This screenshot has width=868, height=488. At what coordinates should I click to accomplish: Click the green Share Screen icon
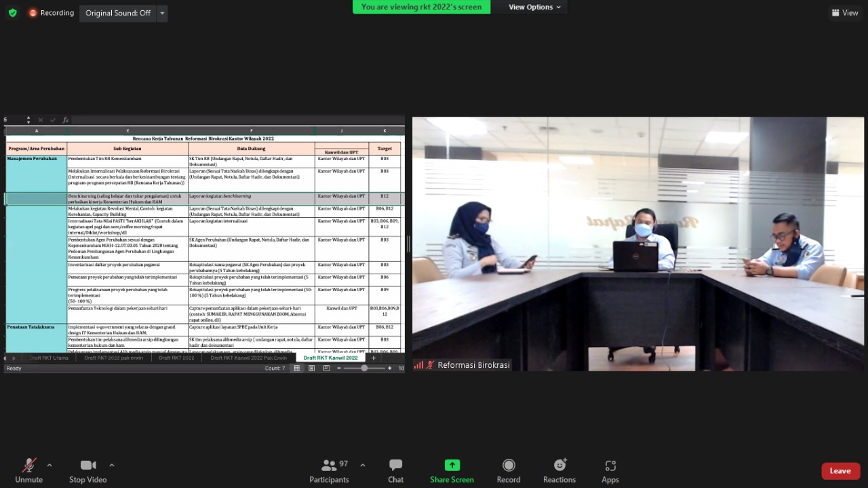pos(452,466)
